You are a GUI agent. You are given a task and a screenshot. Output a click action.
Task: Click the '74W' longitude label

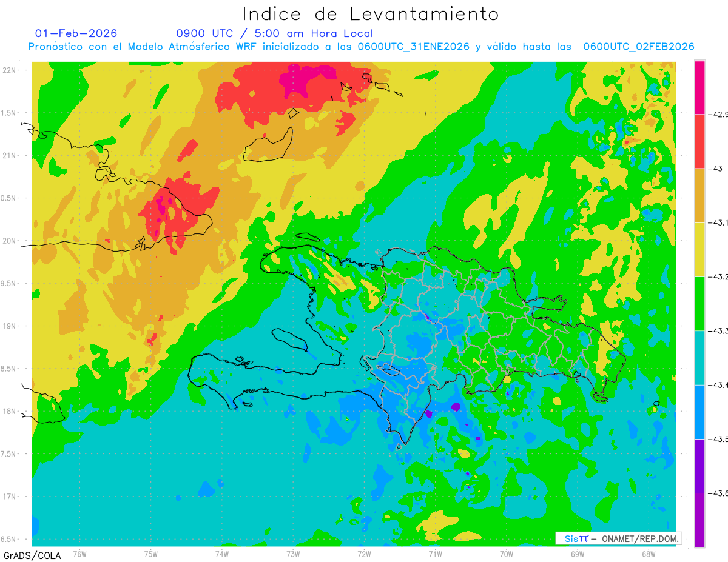pyautogui.click(x=222, y=553)
